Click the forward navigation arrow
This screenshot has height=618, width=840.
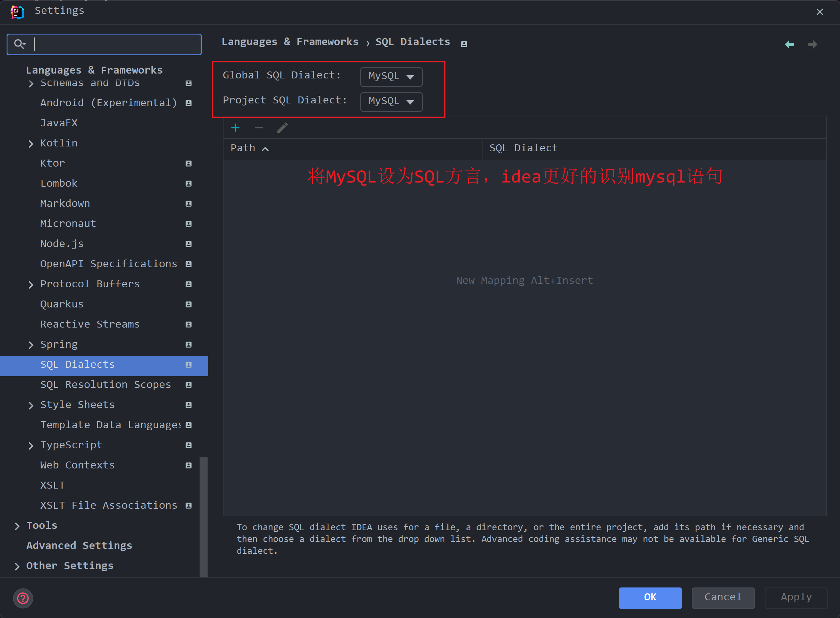coord(812,44)
